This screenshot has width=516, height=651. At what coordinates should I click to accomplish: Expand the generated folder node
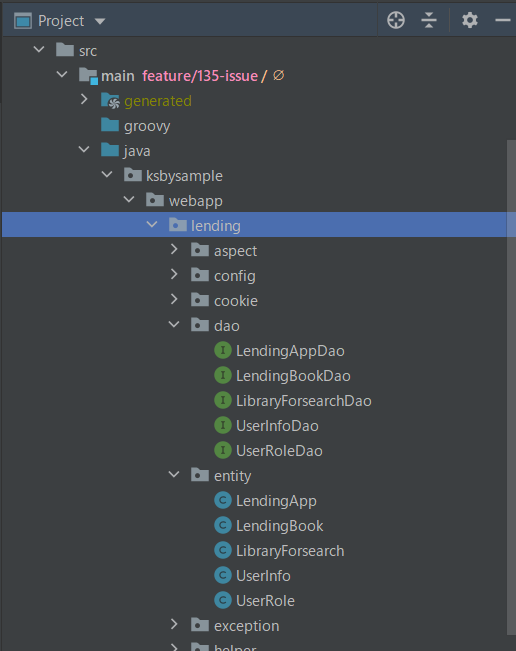[x=84, y=99]
